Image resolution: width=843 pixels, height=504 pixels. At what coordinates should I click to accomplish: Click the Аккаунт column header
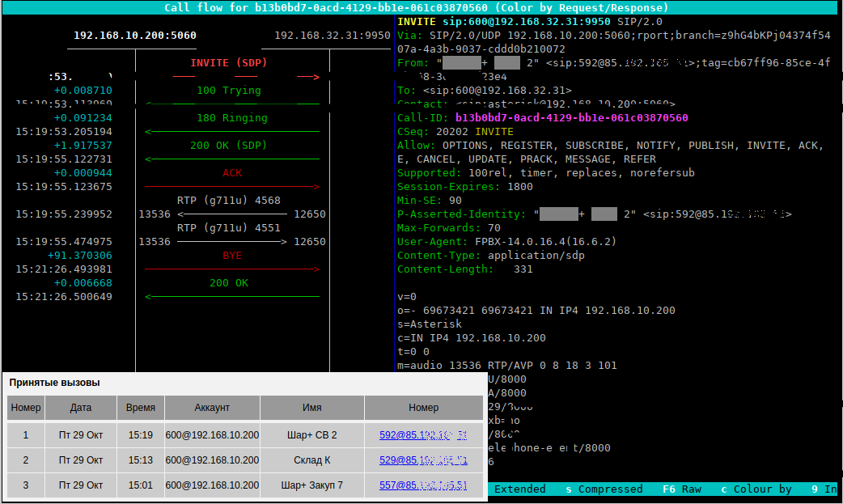212,408
